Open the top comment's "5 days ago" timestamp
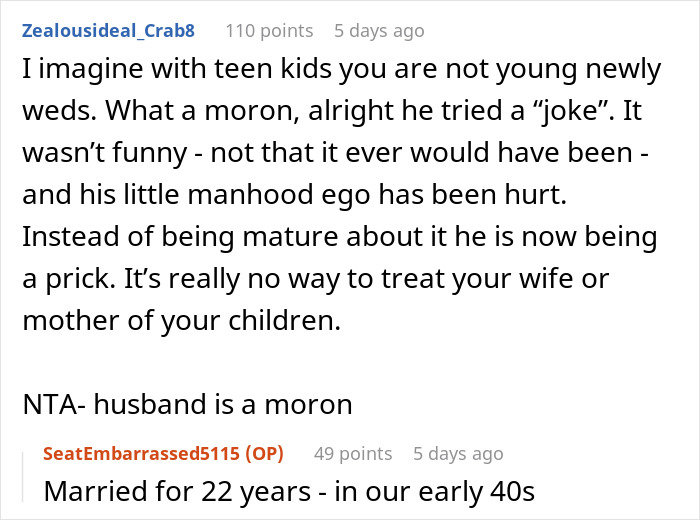This screenshot has height=520, width=700. click(x=379, y=31)
